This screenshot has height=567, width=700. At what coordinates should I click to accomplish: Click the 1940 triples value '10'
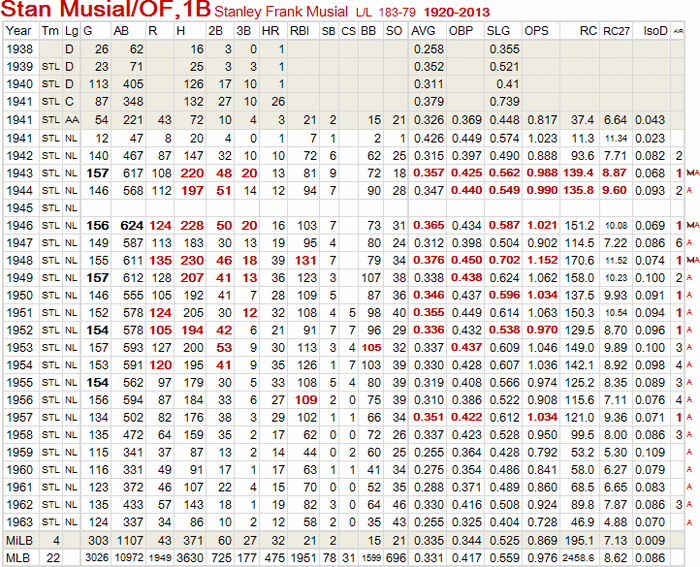tap(250, 84)
